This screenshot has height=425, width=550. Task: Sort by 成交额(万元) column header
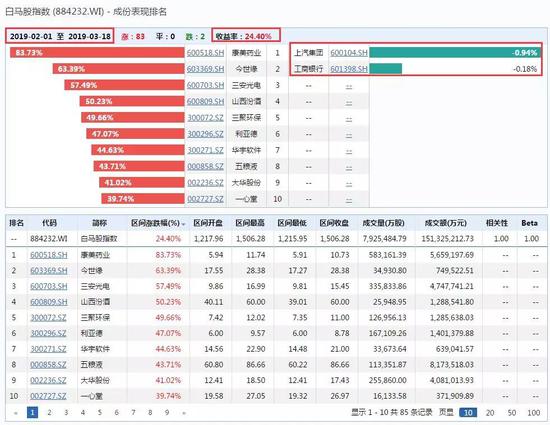[x=445, y=223]
